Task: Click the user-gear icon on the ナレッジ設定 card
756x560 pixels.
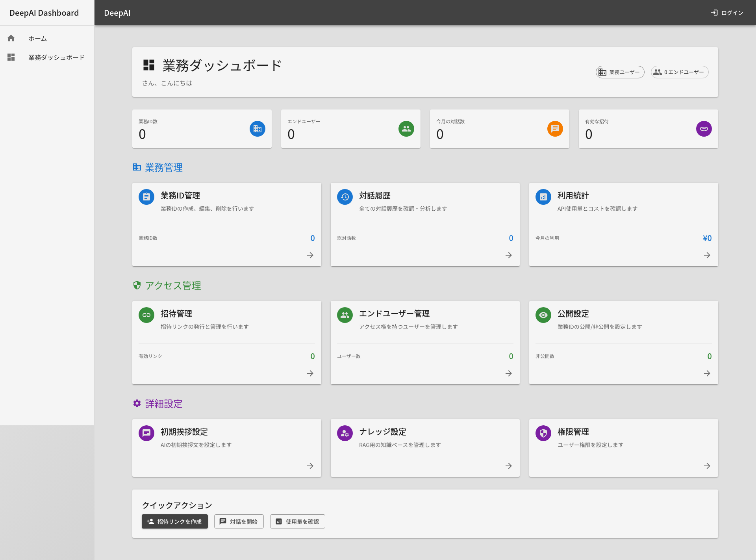Action: (345, 433)
